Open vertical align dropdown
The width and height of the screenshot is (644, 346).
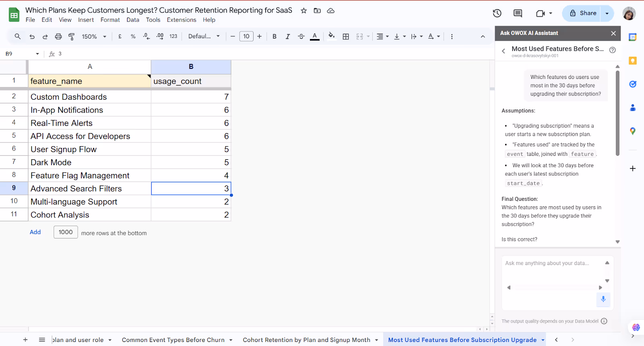coord(400,36)
